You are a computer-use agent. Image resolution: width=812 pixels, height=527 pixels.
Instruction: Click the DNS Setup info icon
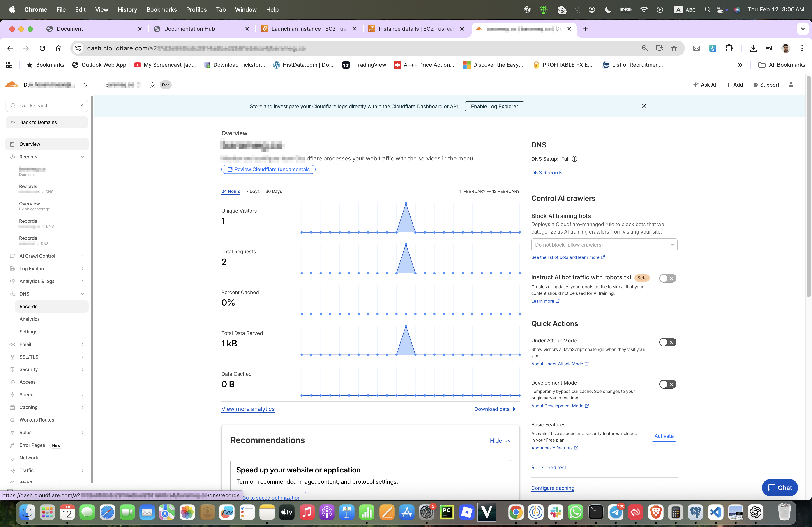click(574, 159)
